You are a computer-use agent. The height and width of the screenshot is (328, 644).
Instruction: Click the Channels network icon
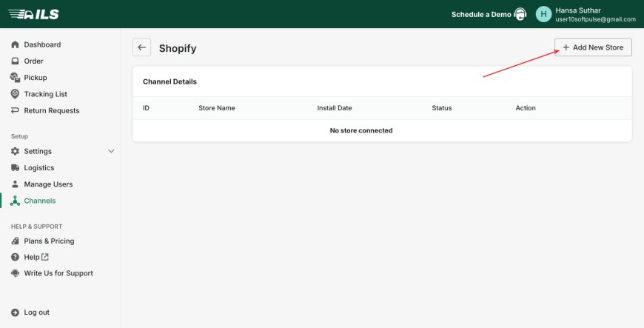point(16,201)
